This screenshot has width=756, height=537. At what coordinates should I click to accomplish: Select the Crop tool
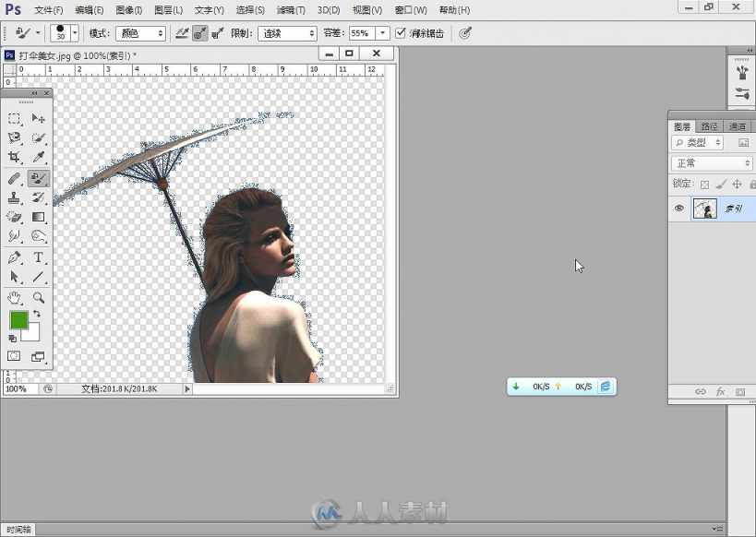[x=14, y=157]
